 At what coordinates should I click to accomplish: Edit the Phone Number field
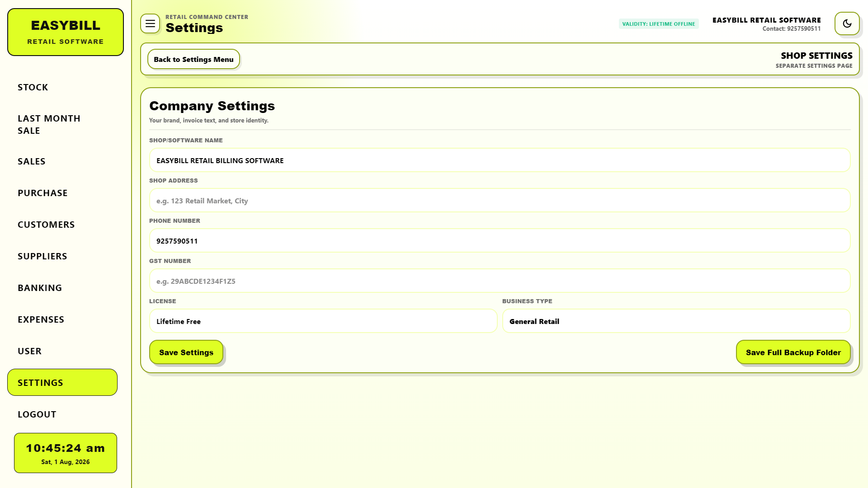500,241
